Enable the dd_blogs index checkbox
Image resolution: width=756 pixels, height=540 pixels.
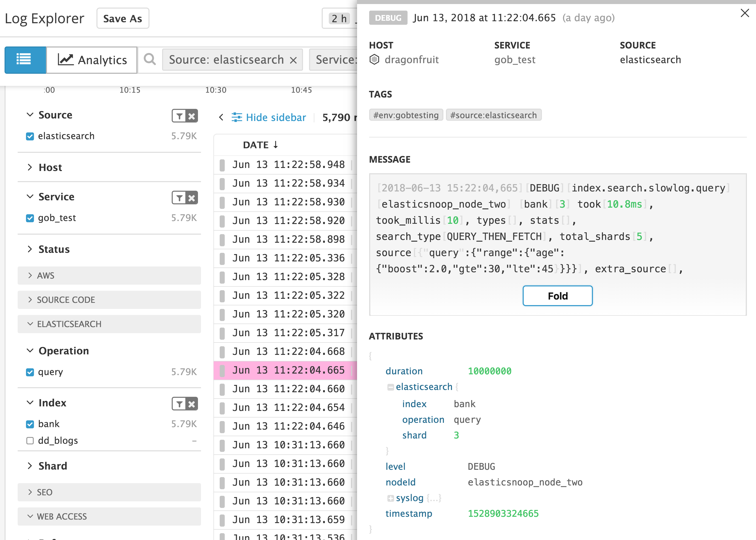pyautogui.click(x=30, y=440)
